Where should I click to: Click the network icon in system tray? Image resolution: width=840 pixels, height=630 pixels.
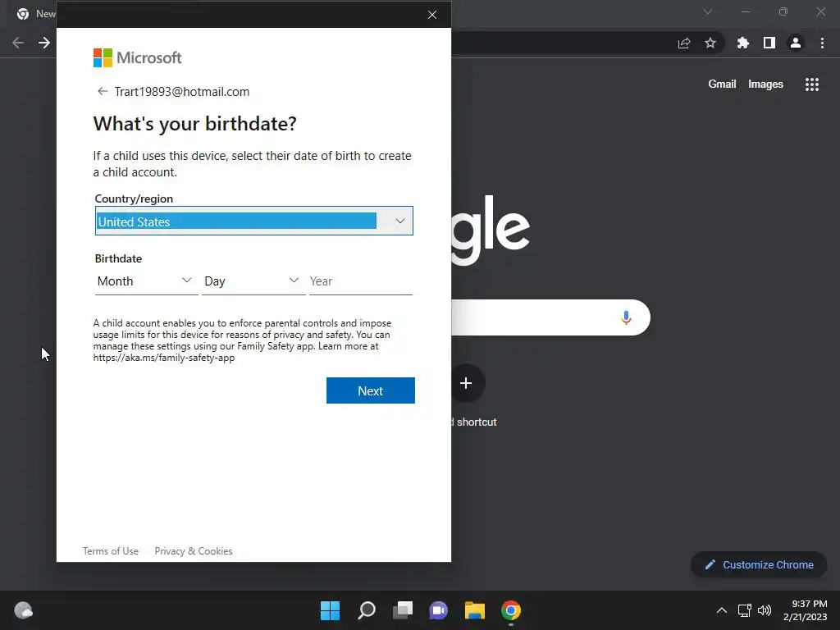tap(744, 610)
